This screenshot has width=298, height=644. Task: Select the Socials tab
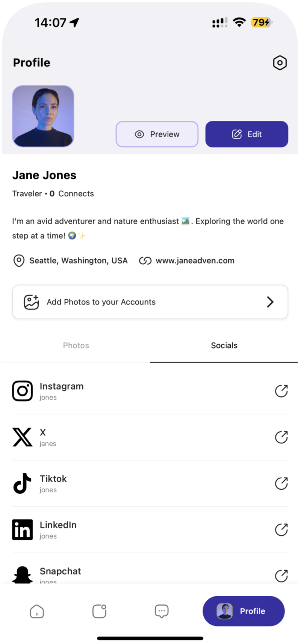pyautogui.click(x=224, y=346)
